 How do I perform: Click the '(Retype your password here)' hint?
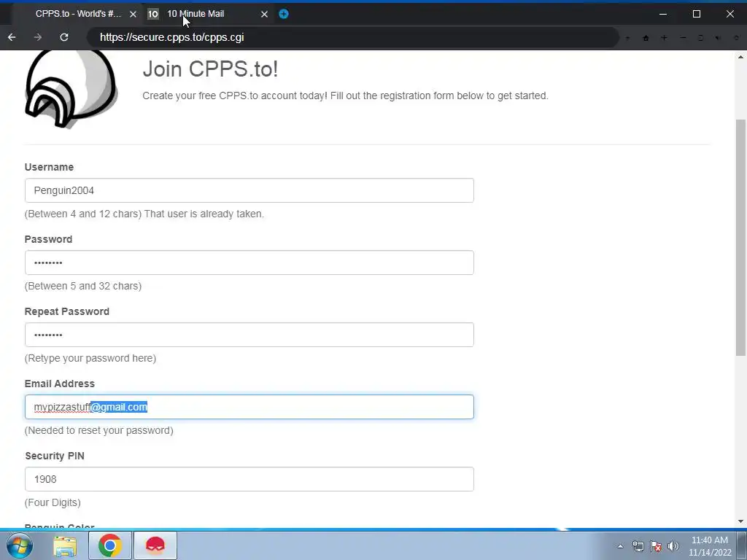point(90,358)
